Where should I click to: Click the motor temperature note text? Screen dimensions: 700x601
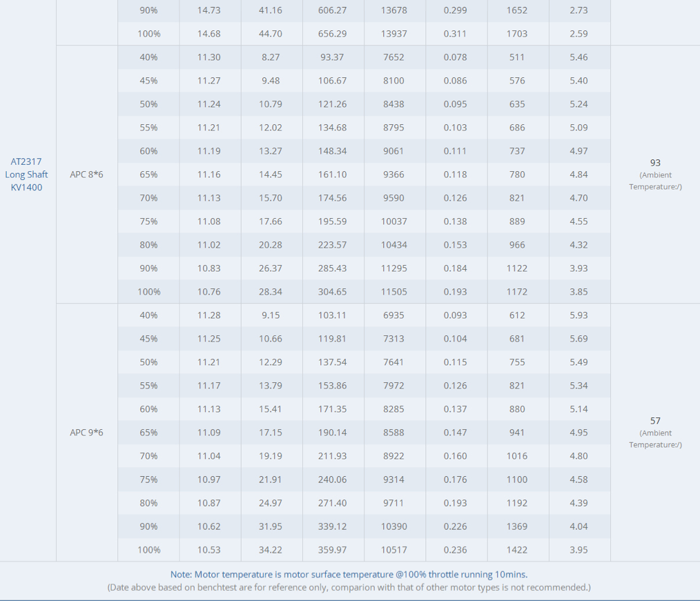pos(349,574)
